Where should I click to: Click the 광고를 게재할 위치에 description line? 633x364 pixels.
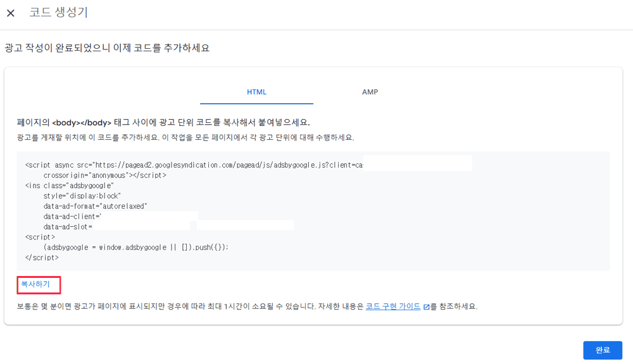click(x=185, y=137)
